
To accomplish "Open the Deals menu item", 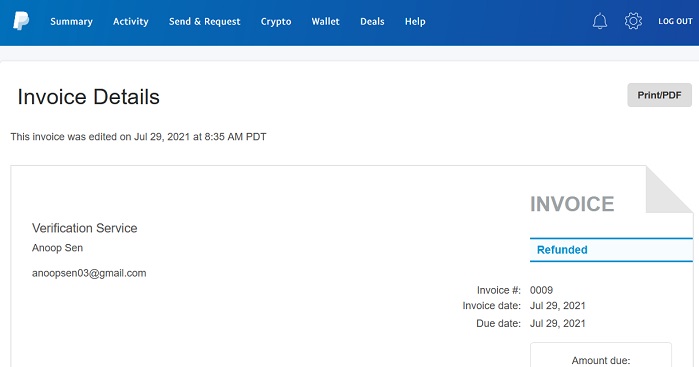I will tap(372, 21).
